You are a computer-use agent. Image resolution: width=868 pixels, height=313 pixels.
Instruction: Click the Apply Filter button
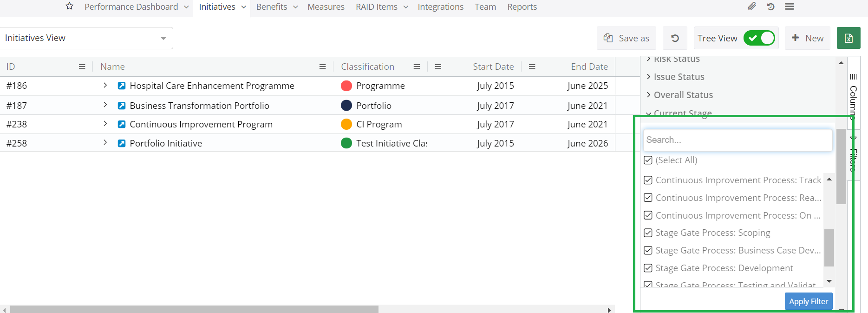[808, 301]
